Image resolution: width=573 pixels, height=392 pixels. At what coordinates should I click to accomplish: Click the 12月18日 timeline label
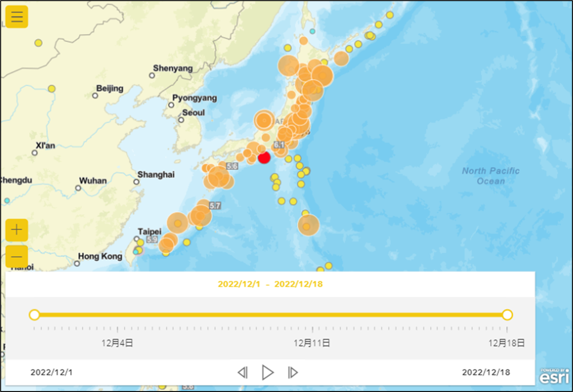tap(506, 343)
